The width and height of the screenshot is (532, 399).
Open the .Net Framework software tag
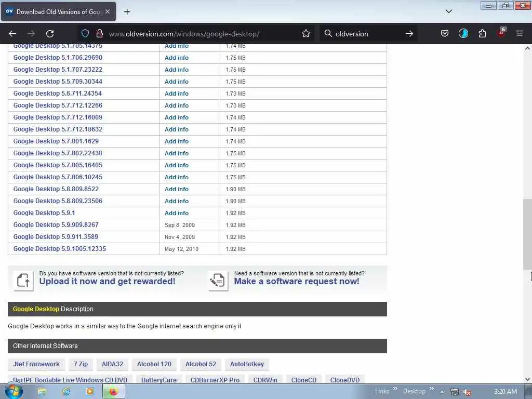pyautogui.click(x=36, y=364)
